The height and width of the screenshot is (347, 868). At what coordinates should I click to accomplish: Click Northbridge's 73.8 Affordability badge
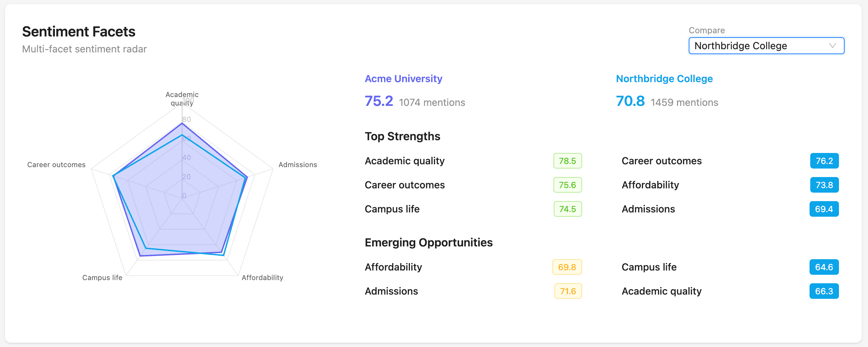pyautogui.click(x=824, y=185)
